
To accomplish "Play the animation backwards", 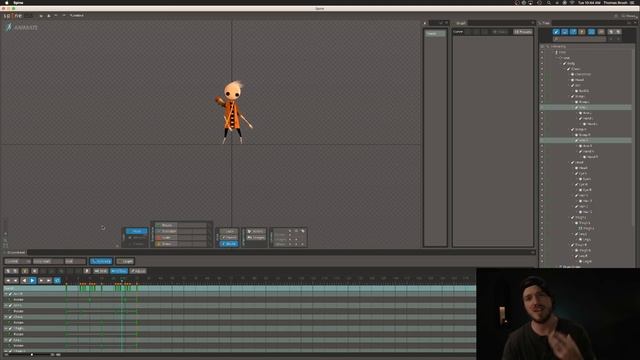I will pos(24,280).
